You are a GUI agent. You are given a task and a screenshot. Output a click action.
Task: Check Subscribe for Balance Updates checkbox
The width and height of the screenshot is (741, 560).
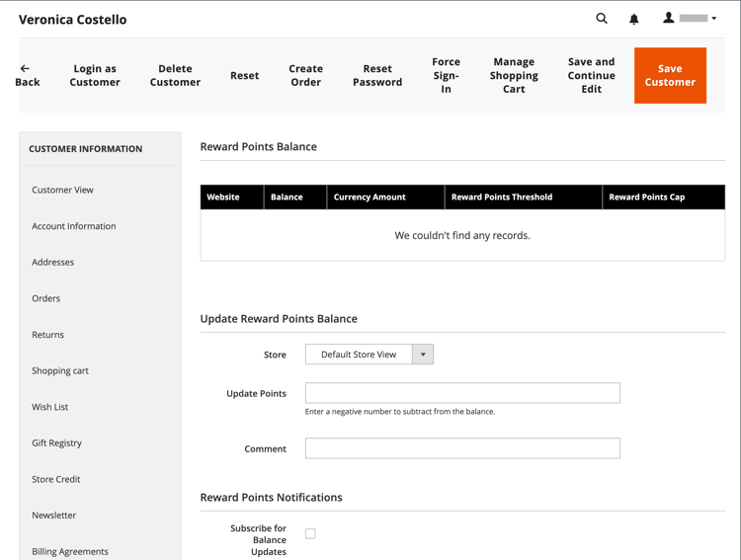click(310, 533)
